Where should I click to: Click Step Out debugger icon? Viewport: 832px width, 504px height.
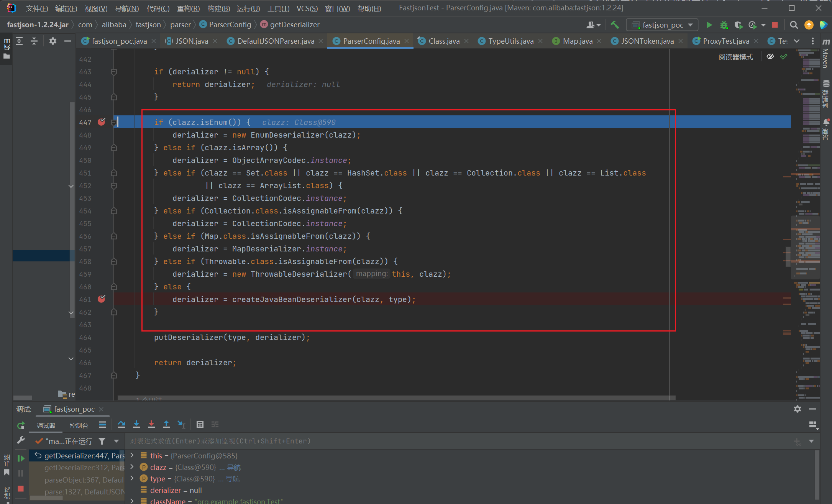(x=166, y=424)
